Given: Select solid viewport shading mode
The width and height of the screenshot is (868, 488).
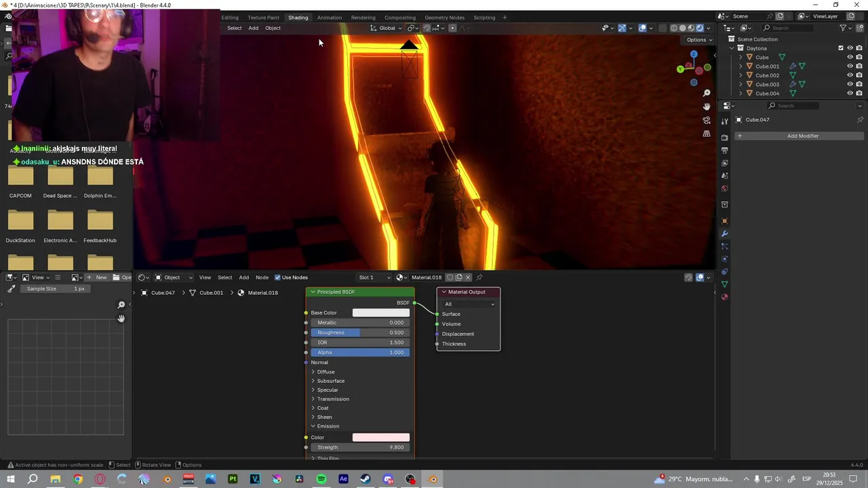Looking at the screenshot, I should 683,28.
